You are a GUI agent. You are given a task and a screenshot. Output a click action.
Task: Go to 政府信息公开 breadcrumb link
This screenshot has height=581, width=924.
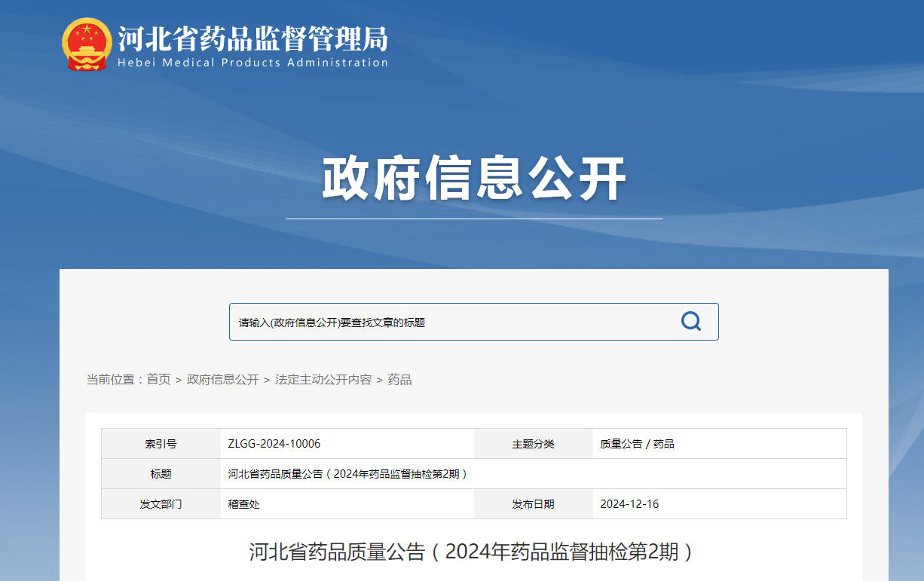pos(223,380)
